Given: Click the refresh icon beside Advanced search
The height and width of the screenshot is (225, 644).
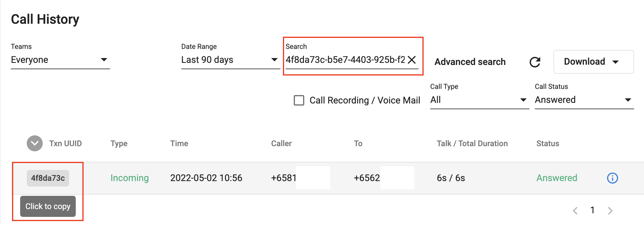Looking at the screenshot, I should (x=535, y=62).
